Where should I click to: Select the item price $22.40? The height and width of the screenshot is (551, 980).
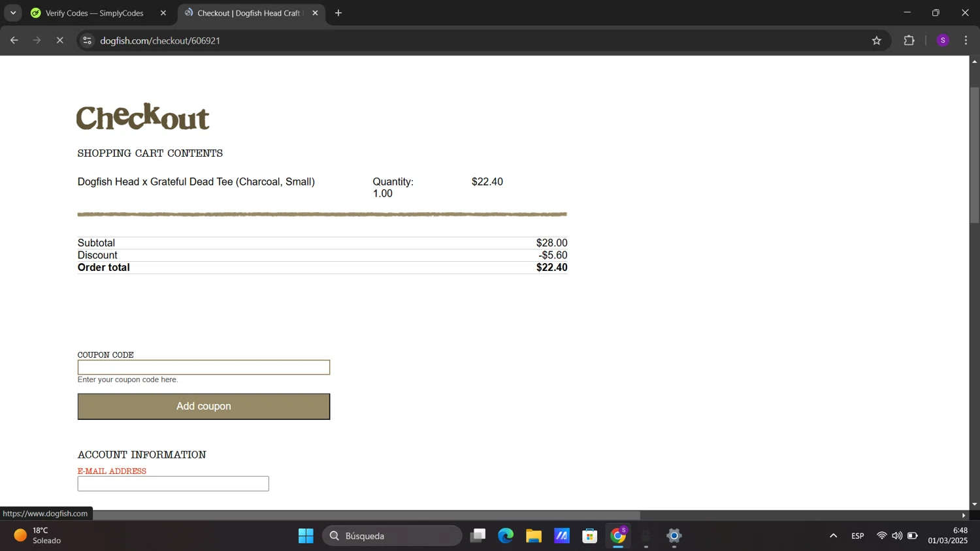(x=487, y=181)
